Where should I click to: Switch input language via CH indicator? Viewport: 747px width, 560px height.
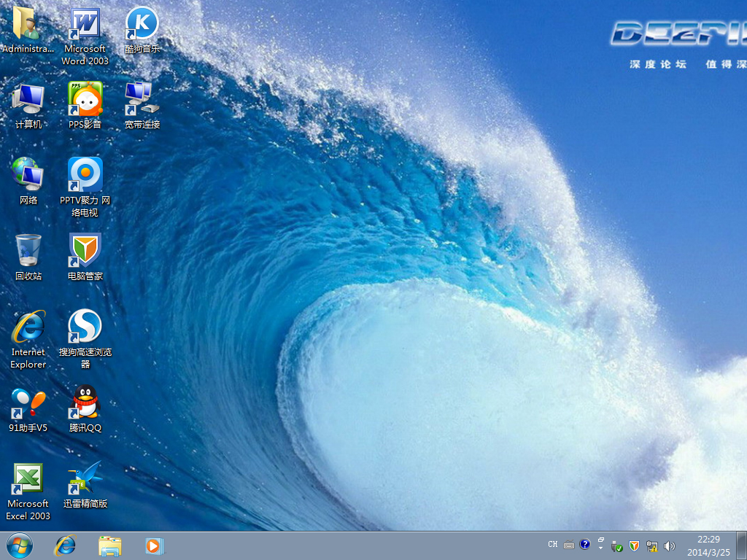[x=553, y=544]
